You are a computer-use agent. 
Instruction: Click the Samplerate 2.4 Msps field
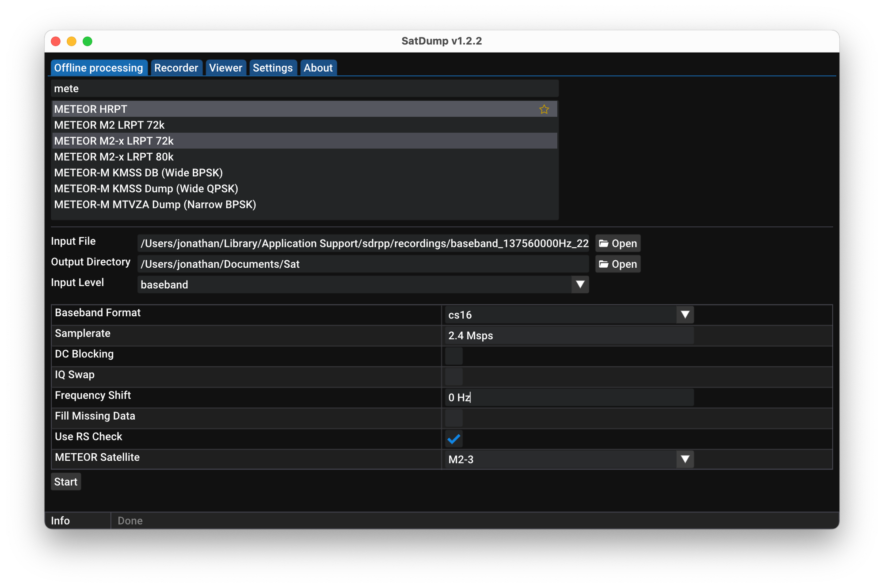pyautogui.click(x=568, y=335)
